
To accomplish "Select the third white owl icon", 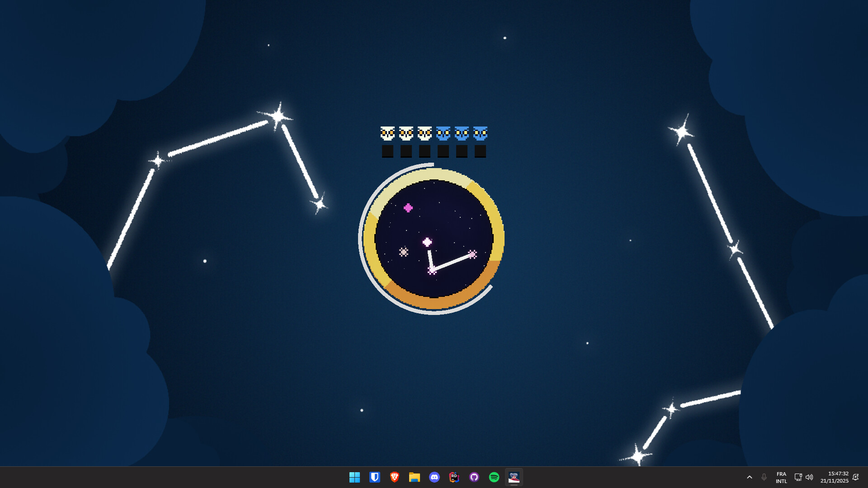I will click(424, 133).
